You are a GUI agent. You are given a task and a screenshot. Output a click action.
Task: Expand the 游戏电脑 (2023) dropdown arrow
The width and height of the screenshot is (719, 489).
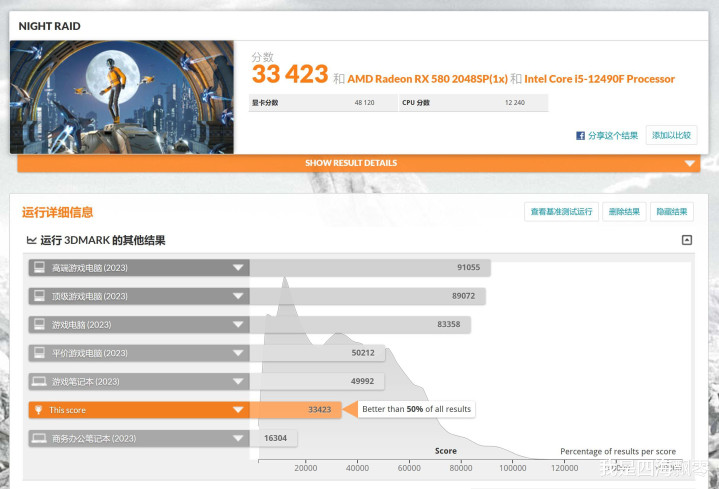click(x=238, y=324)
